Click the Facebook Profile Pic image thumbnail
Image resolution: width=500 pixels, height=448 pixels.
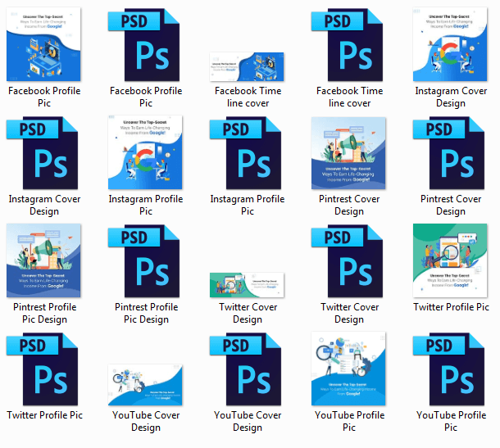[43, 44]
